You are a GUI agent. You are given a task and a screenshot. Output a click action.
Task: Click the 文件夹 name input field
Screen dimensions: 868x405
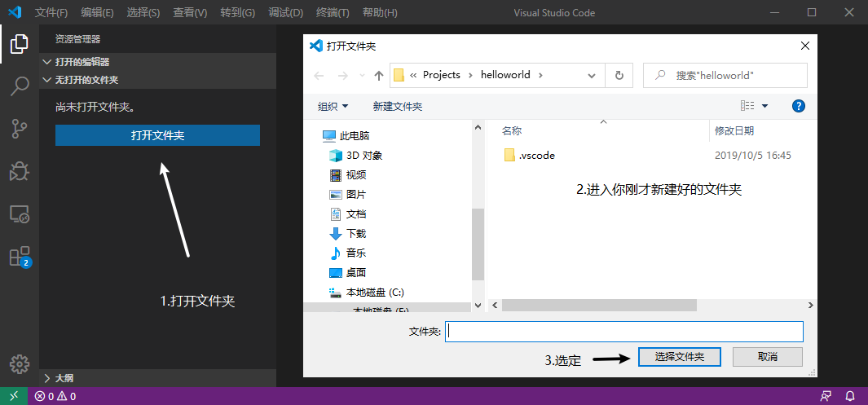[x=623, y=332]
